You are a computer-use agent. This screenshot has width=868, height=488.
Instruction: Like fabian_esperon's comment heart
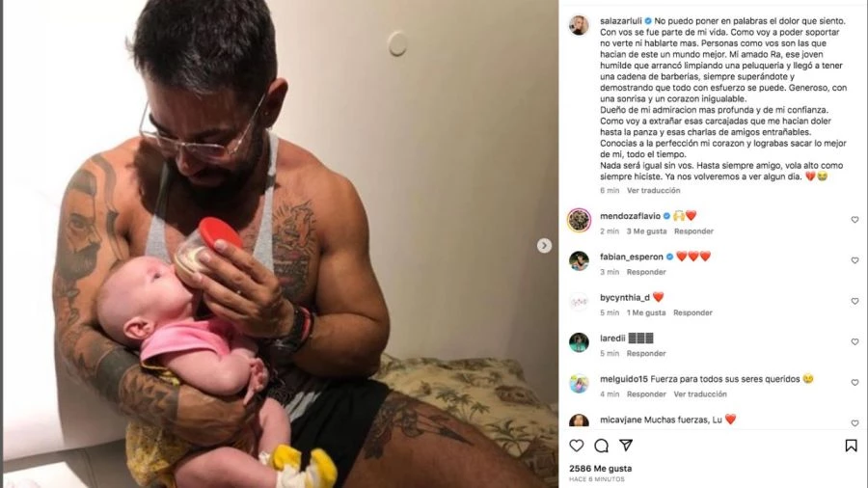coord(854,260)
